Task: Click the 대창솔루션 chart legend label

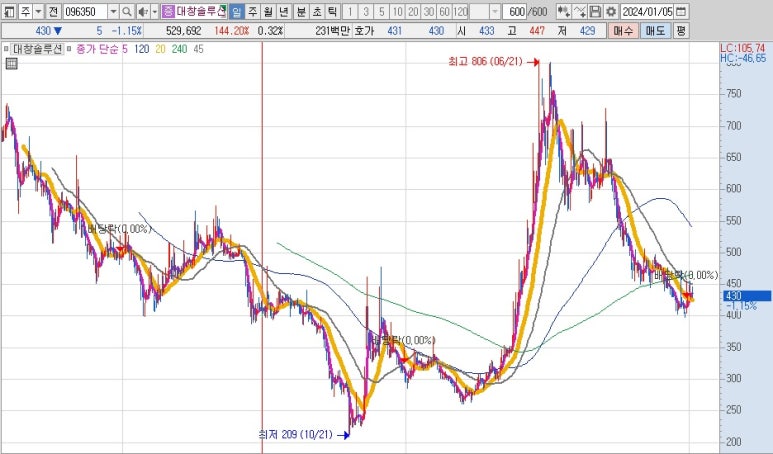Action: (38, 49)
